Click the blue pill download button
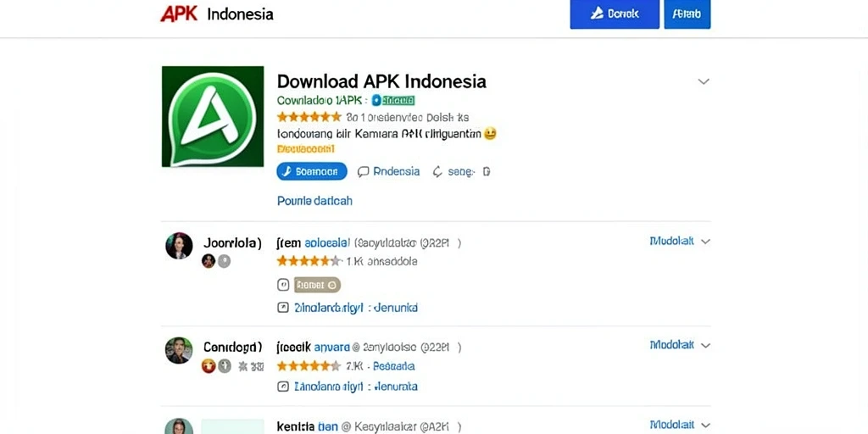This screenshot has width=868, height=434. pos(312,171)
